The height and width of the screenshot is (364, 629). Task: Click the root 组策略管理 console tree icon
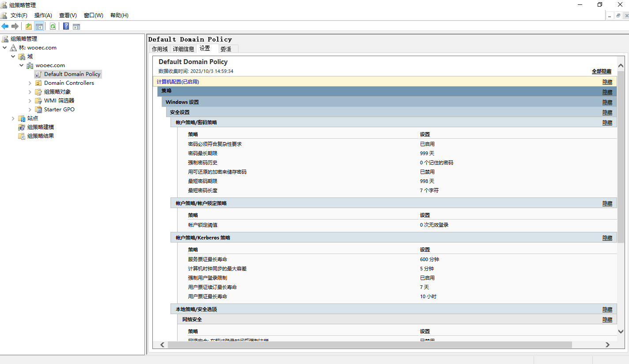(5, 38)
